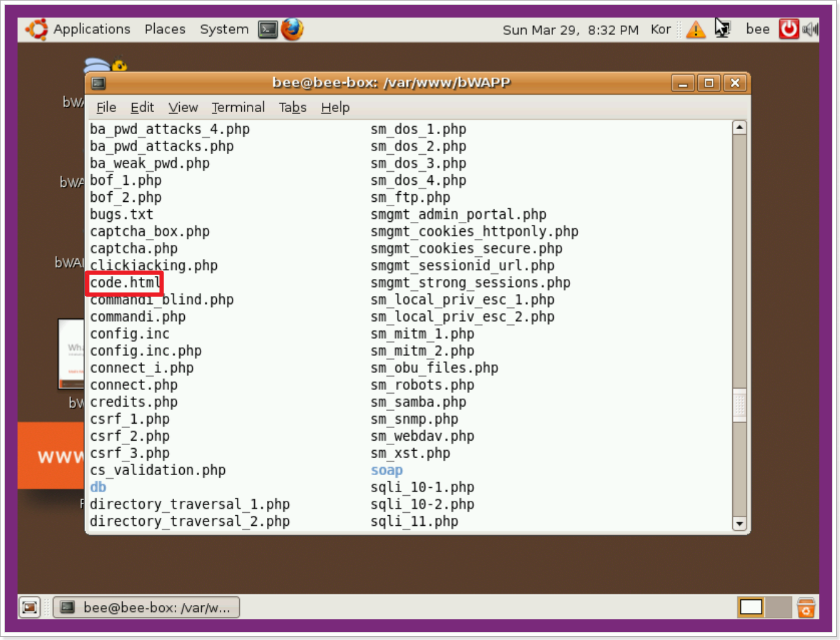Click csrf_2.php in the listing

[130, 436]
